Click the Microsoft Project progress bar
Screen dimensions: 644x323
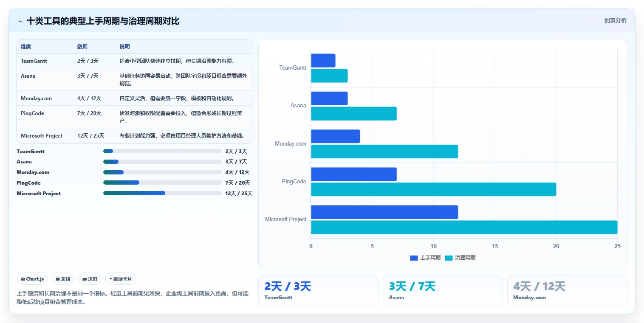pyautogui.click(x=162, y=193)
